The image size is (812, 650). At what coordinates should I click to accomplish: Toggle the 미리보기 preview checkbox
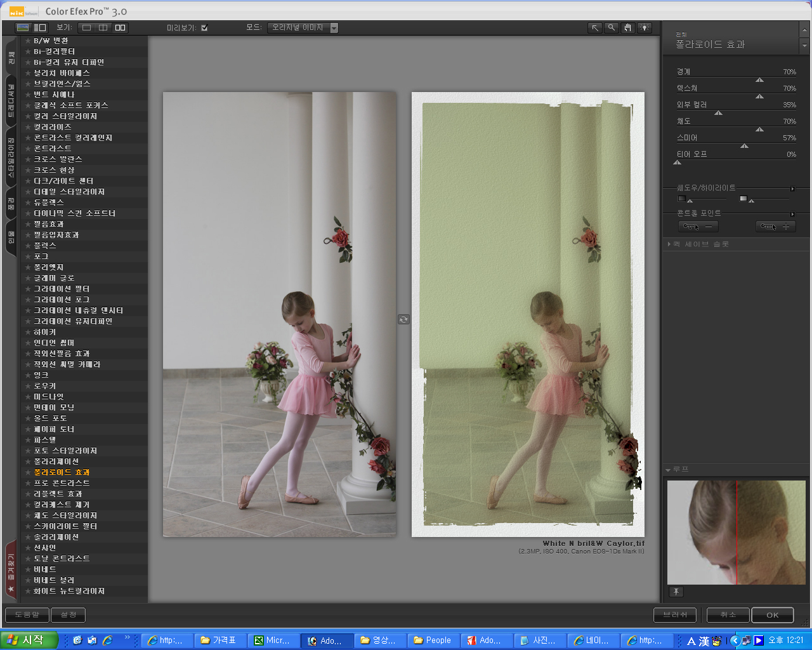point(204,28)
